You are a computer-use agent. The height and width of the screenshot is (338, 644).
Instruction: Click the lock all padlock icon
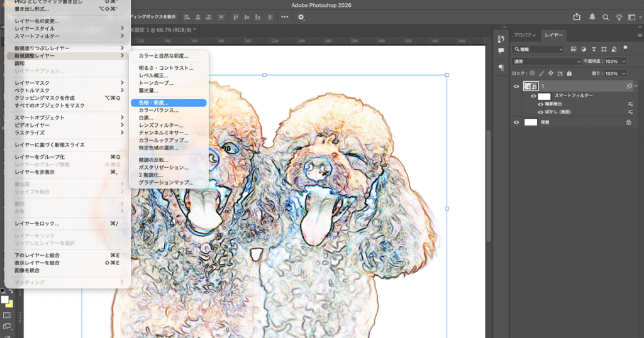click(x=570, y=74)
